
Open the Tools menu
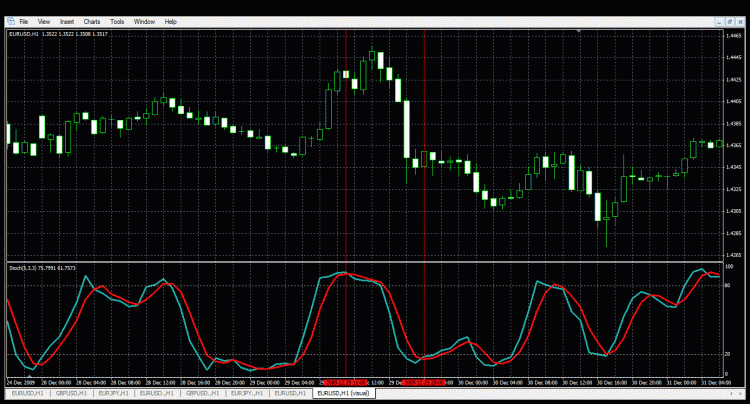(x=117, y=22)
